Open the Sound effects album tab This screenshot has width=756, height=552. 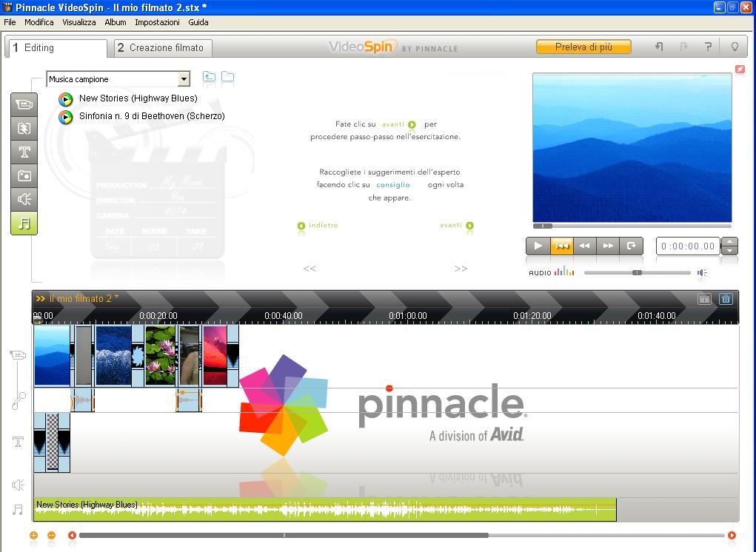coord(24,199)
